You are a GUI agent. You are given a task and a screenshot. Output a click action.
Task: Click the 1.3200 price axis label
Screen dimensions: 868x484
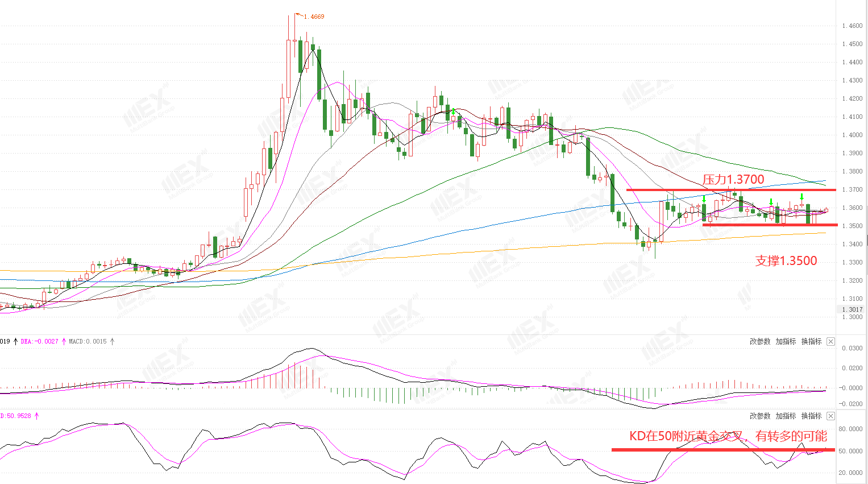852,280
